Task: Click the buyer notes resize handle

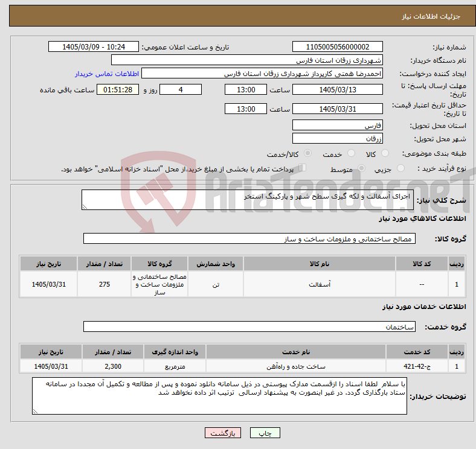Action: click(x=35, y=412)
